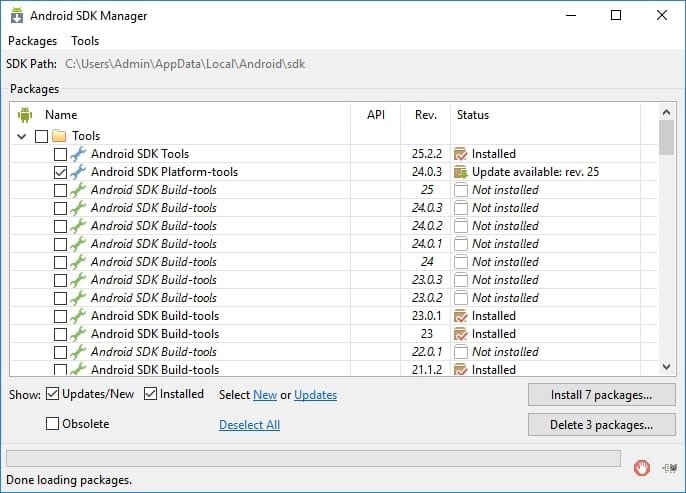Click the red stop hand icon
The image size is (686, 493).
[642, 467]
